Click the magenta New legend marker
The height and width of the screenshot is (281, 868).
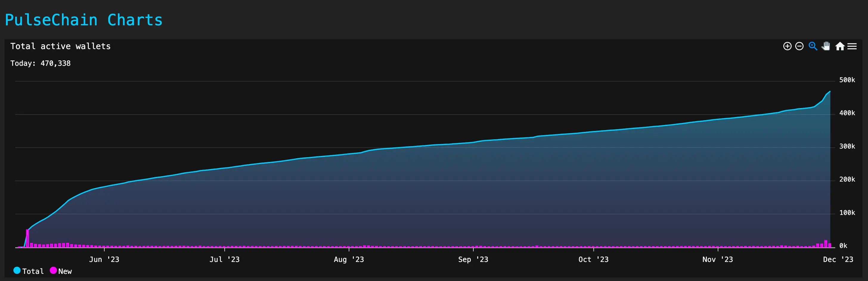[x=53, y=270]
